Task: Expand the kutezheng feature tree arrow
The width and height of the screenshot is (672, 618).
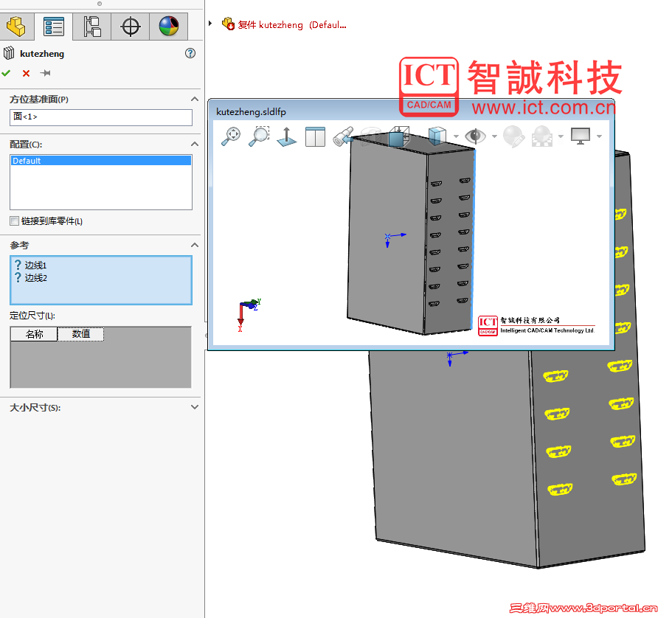Action: pos(210,24)
